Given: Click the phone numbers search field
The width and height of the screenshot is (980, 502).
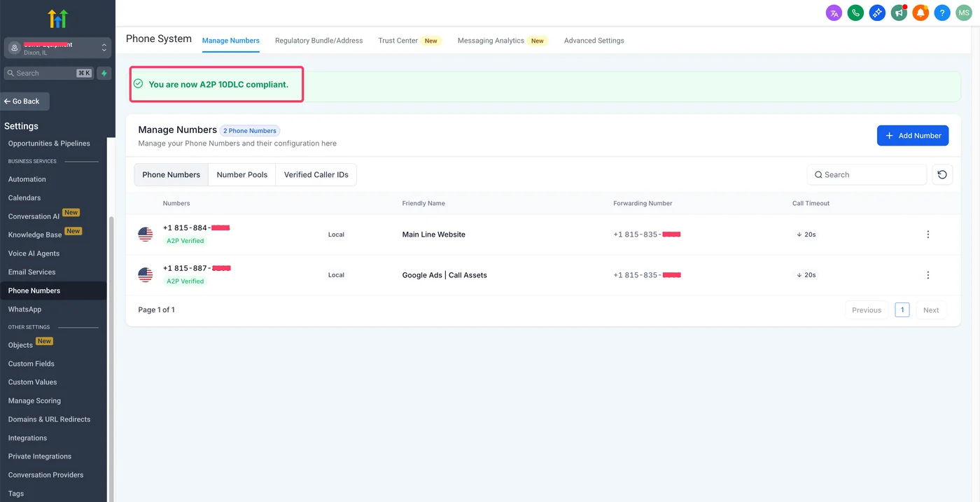Looking at the screenshot, I should 868,175.
